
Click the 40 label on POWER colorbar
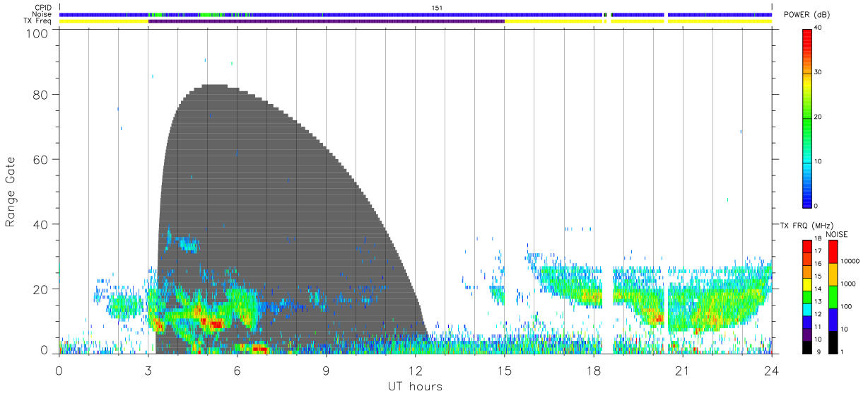(818, 28)
